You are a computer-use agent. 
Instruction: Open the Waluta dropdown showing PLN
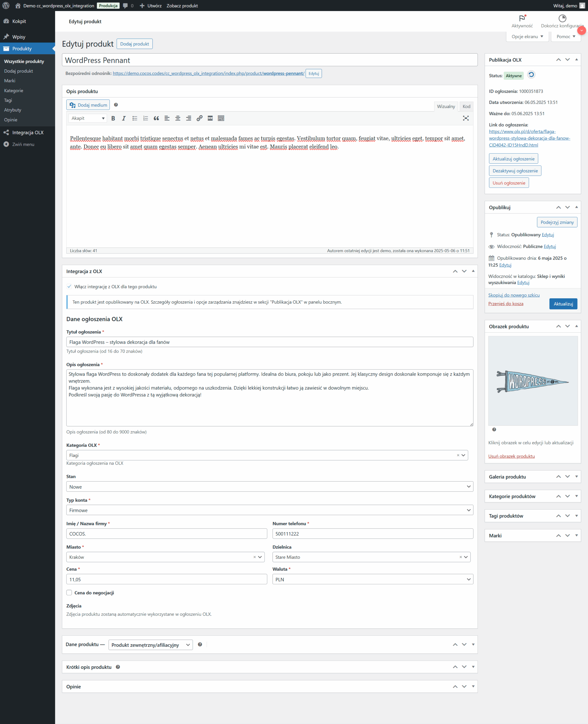click(x=373, y=579)
